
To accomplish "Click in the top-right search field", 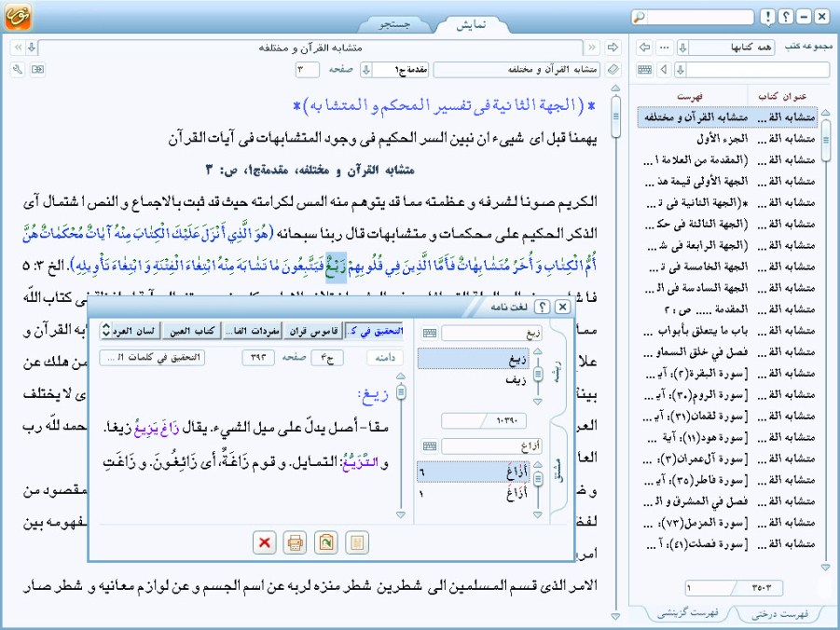I will (699, 17).
